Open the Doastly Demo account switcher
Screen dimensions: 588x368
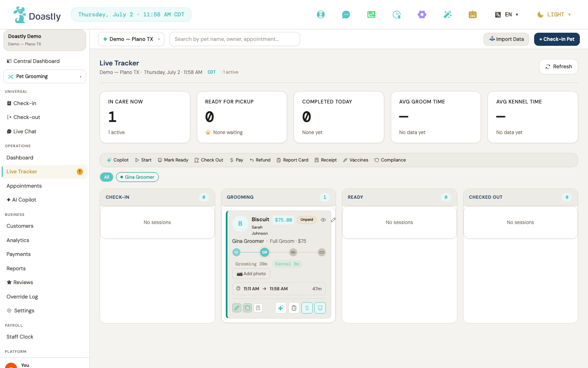[45, 40]
